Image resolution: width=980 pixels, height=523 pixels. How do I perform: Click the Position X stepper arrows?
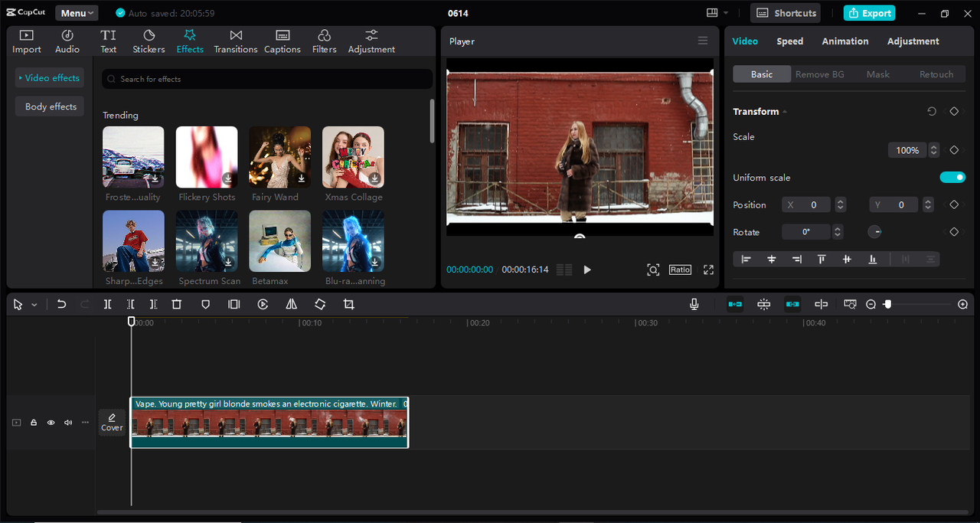tap(841, 204)
